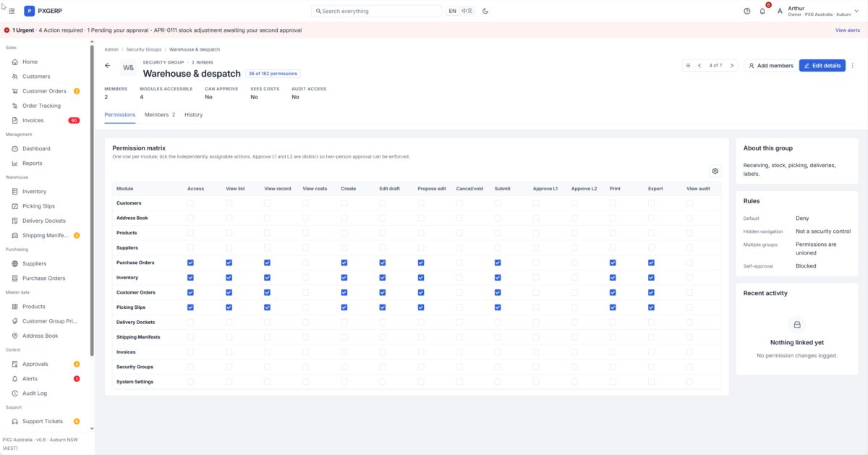Click the Add members button

pyautogui.click(x=770, y=65)
